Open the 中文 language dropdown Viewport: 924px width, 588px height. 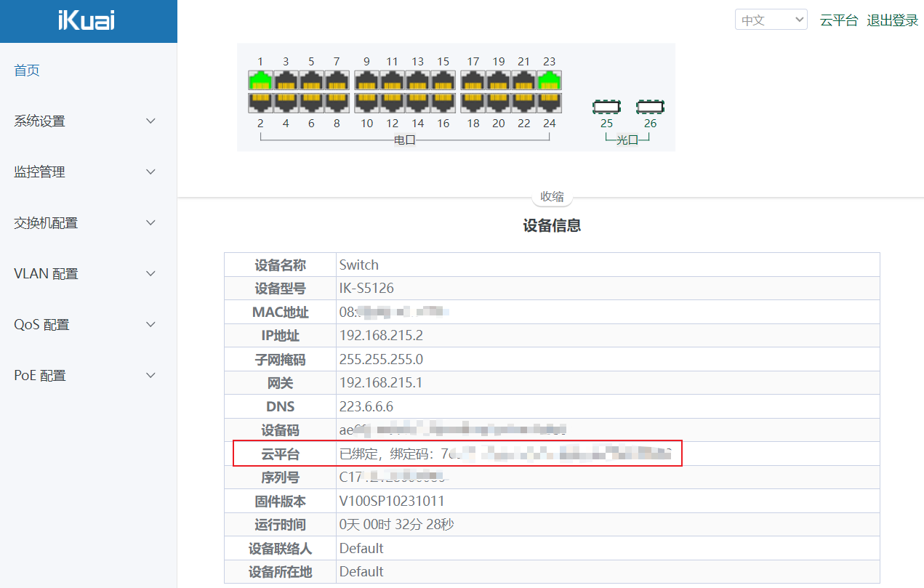[771, 20]
